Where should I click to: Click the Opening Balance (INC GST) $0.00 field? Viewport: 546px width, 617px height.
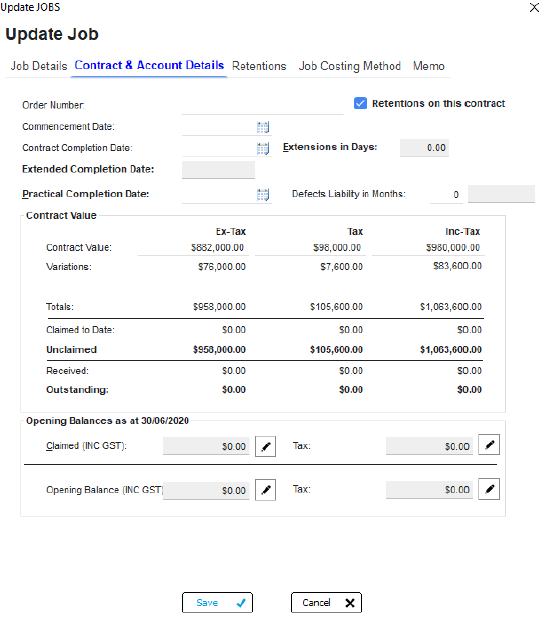[206, 491]
